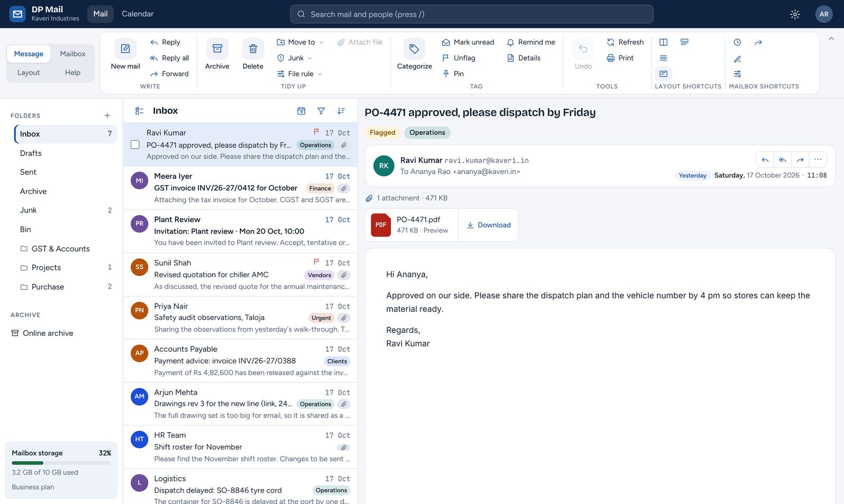Viewport: 844px width, 504px height.
Task: Reply using arrow icon in message header
Action: (x=765, y=159)
